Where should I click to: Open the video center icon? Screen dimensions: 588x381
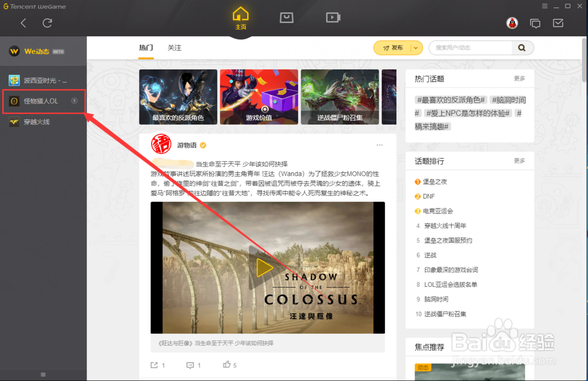pyautogui.click(x=333, y=18)
